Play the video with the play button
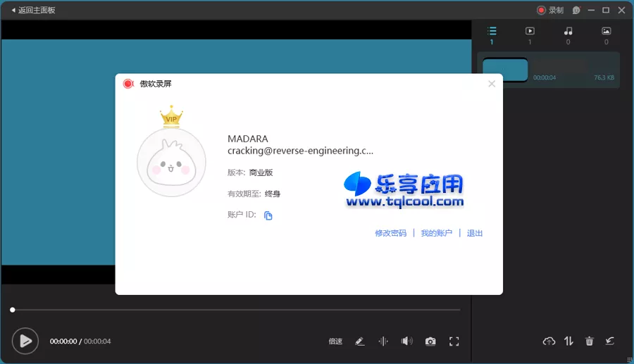Screen dimensions: 634x364 [25, 341]
